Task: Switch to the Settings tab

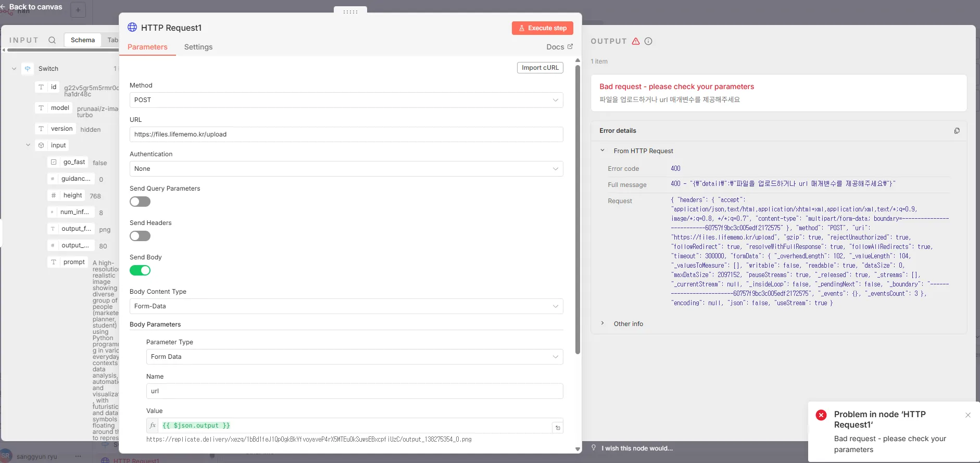Action: 198,47
